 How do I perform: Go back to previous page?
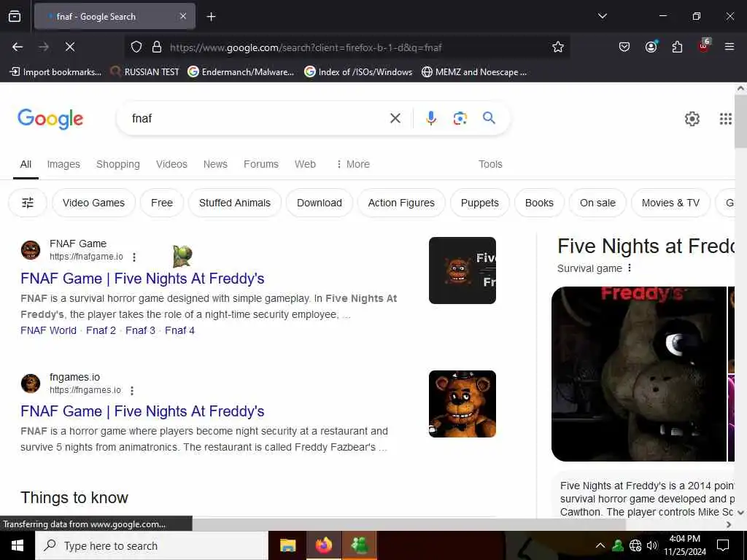point(18,47)
